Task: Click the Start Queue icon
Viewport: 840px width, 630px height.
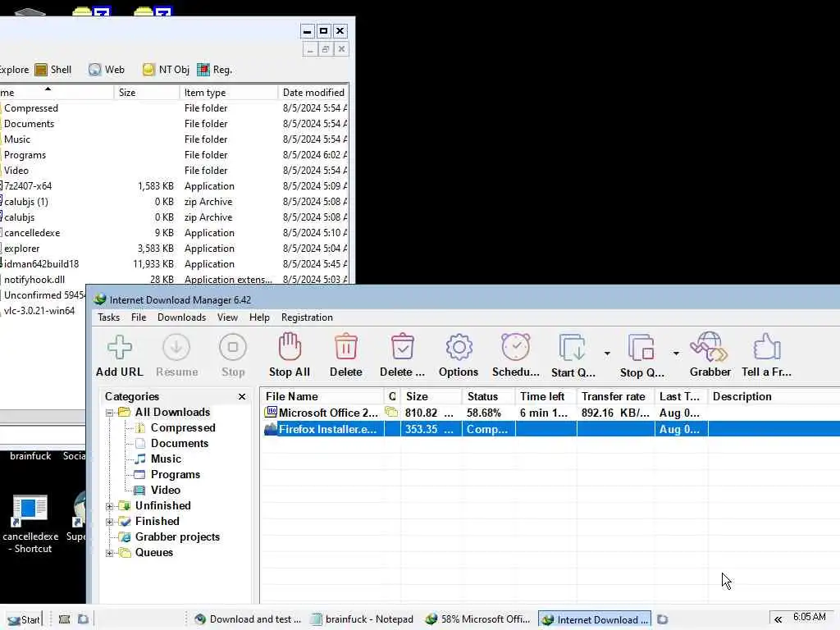Action: pyautogui.click(x=573, y=356)
